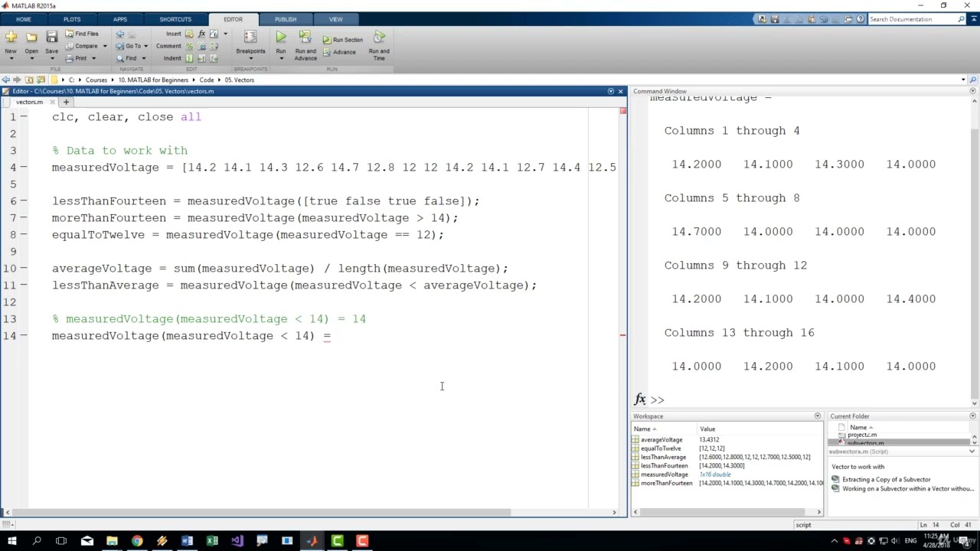Screen dimensions: 980x551
Task: Expand the Go To dropdown arrow
Action: pos(145,46)
